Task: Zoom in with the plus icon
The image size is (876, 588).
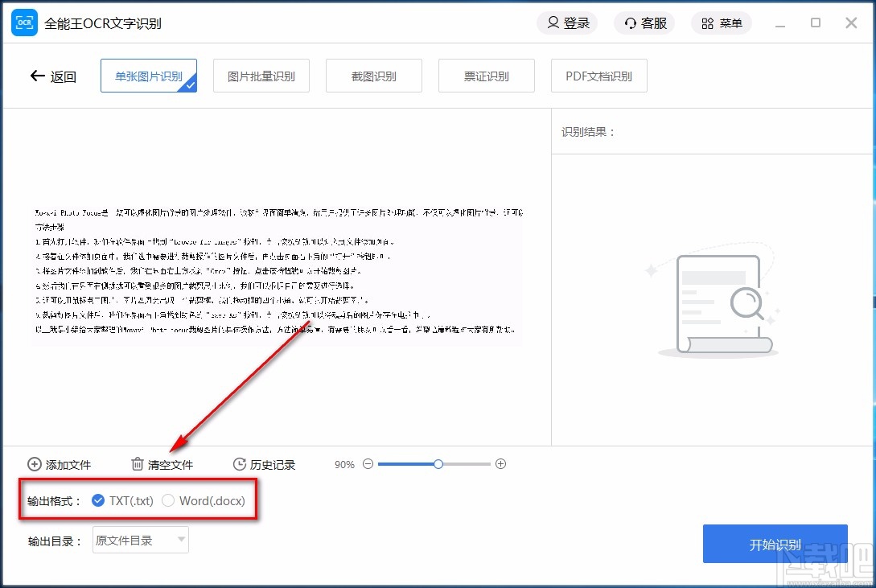Action: tap(500, 464)
